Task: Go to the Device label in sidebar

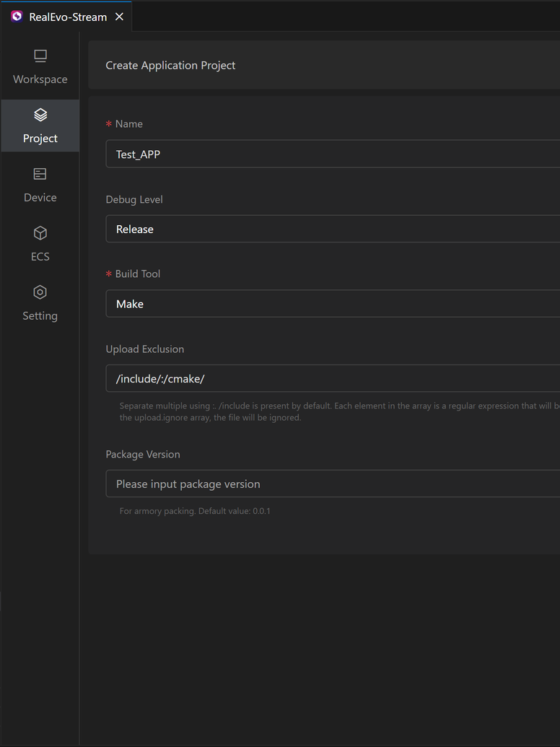Action: click(x=40, y=197)
